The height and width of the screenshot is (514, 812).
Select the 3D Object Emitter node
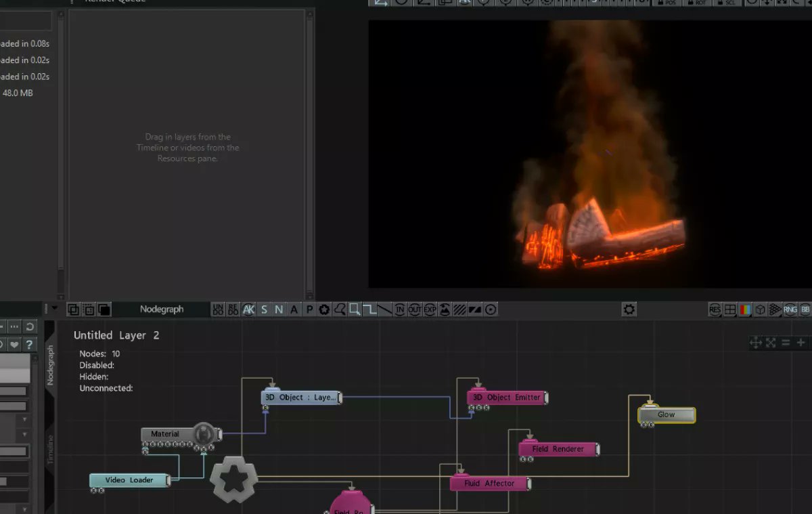click(507, 398)
